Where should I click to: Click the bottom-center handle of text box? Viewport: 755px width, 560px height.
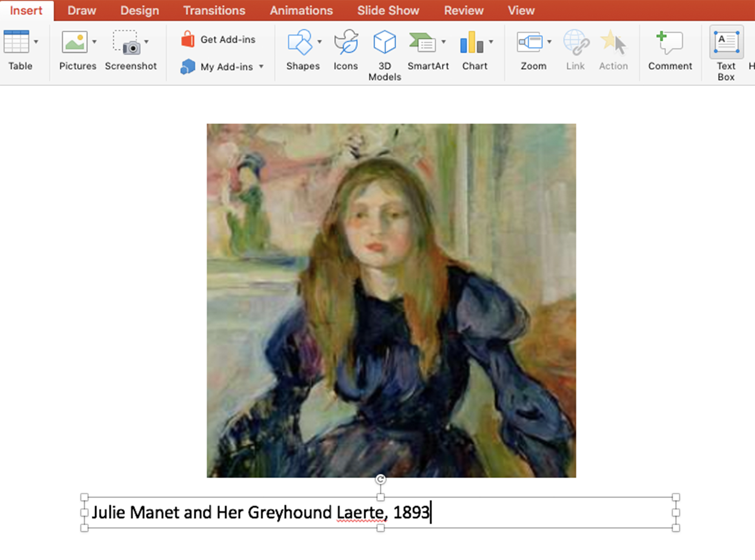[381, 528]
